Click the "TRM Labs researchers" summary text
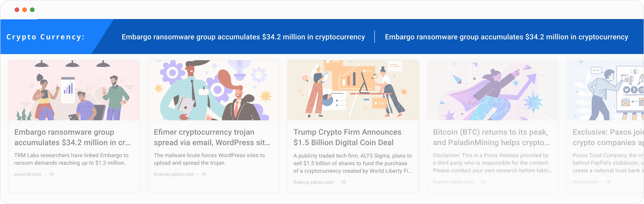 click(x=71, y=159)
